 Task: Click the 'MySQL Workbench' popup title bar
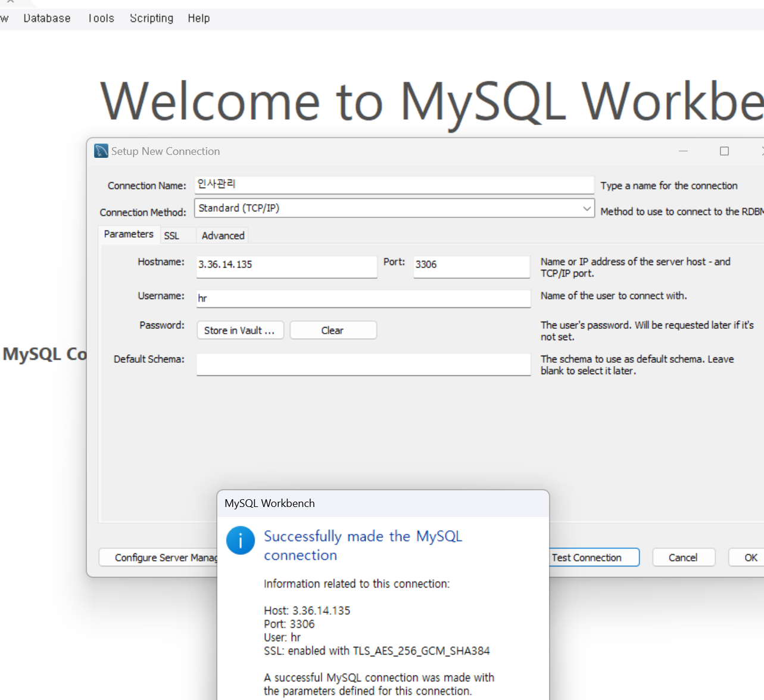[x=383, y=503]
